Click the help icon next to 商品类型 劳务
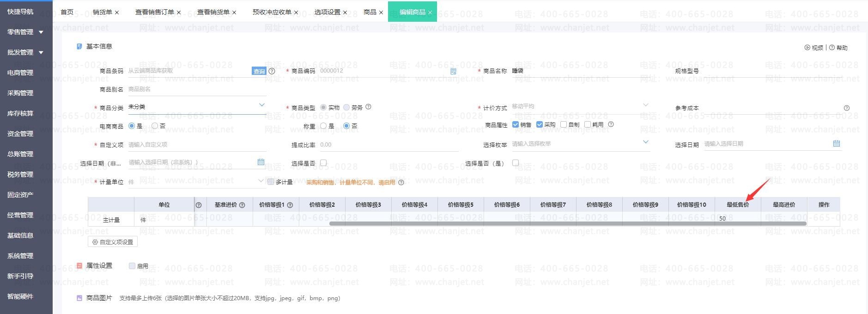 tap(368, 107)
